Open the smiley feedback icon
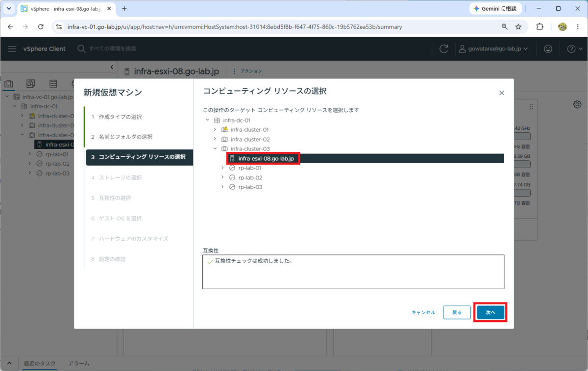The height and width of the screenshot is (371, 588). (548, 49)
